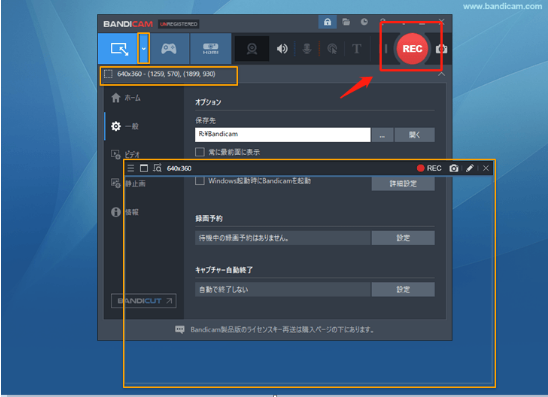
Task: Activate the pencil drawing tool on frame bar
Action: point(470,168)
